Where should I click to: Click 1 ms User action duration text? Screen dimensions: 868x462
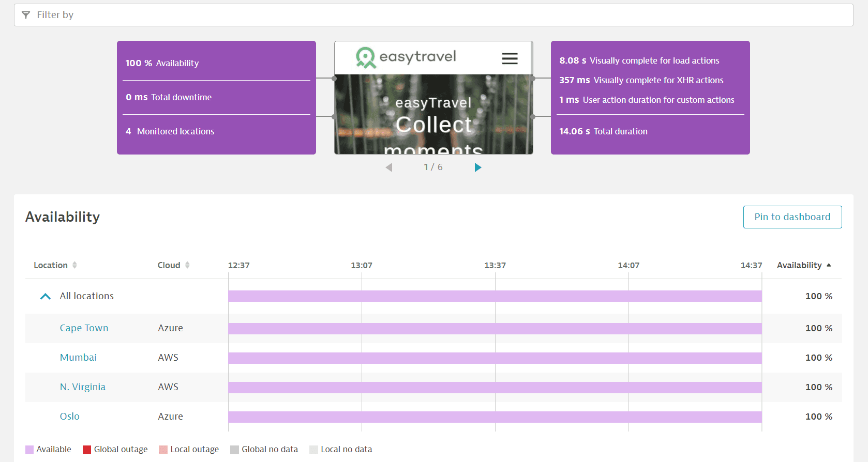[647, 100]
